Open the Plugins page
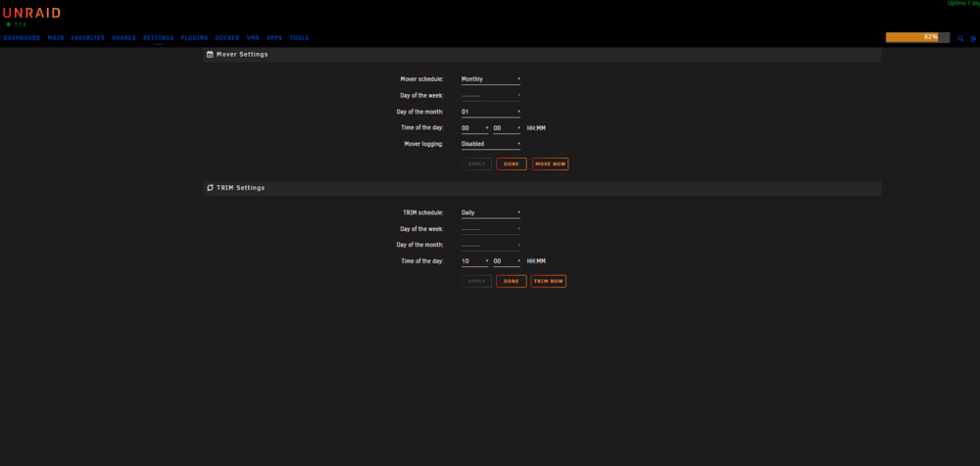The width and height of the screenshot is (980, 466). pyautogui.click(x=194, y=38)
